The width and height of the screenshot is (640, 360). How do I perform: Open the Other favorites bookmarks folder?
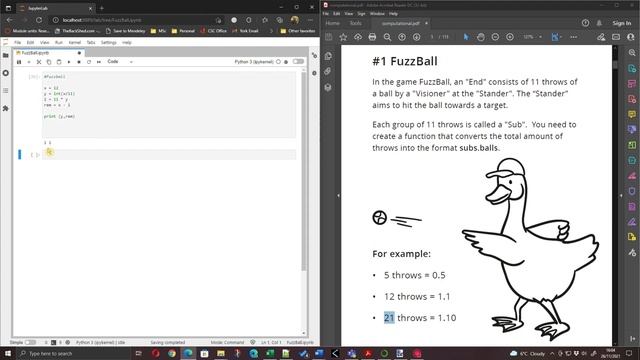[x=298, y=31]
